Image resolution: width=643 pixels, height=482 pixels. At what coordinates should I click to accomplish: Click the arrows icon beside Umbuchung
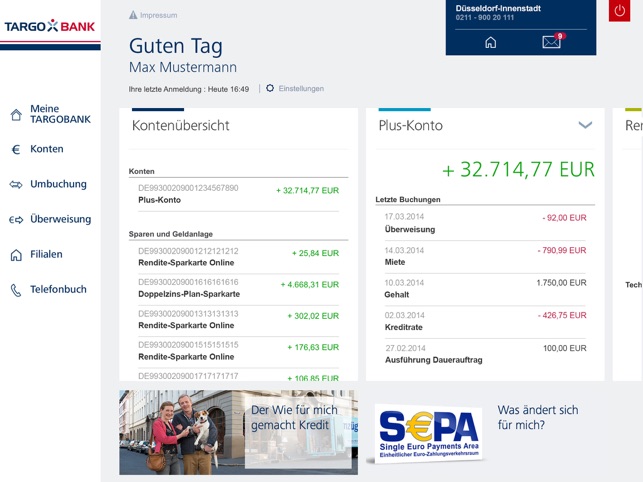[x=16, y=185]
